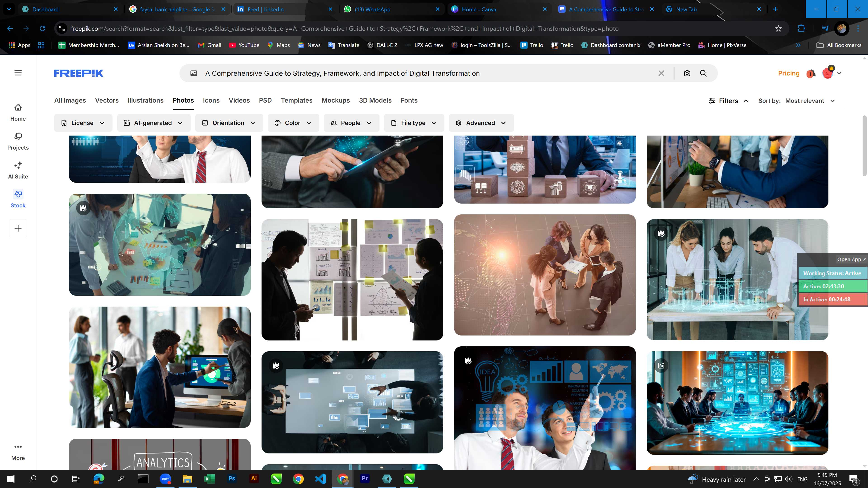The image size is (868, 488).
Task: Switch to the Vectors tab
Action: (x=107, y=100)
